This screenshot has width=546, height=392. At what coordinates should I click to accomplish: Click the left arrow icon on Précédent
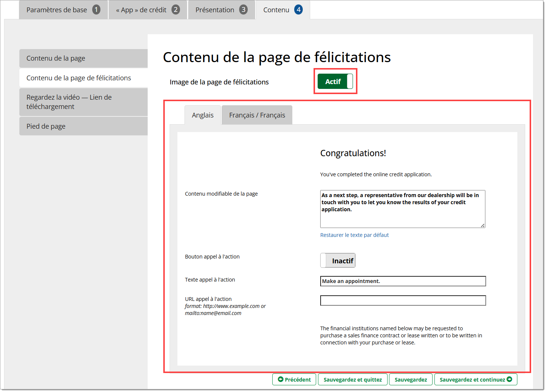[280, 379]
